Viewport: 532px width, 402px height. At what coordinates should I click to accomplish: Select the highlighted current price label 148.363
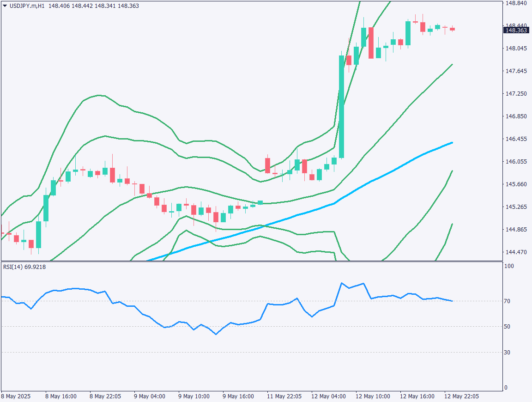coord(516,30)
